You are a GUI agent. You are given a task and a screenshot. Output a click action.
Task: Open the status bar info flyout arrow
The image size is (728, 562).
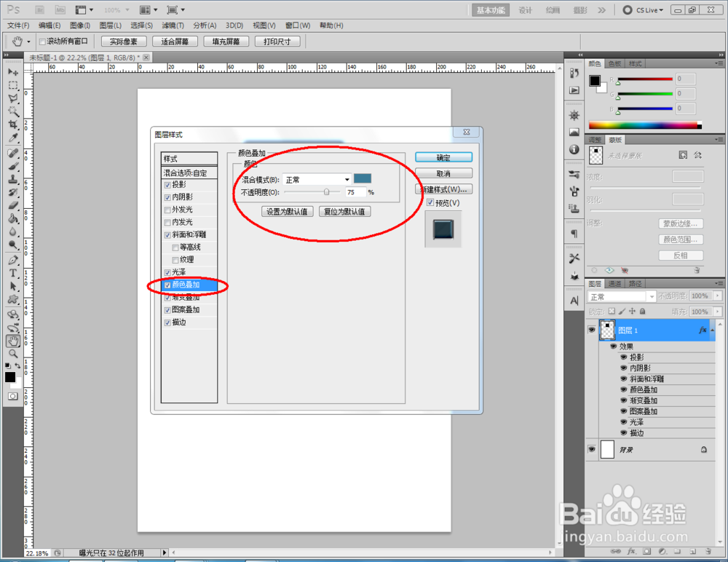(164, 553)
